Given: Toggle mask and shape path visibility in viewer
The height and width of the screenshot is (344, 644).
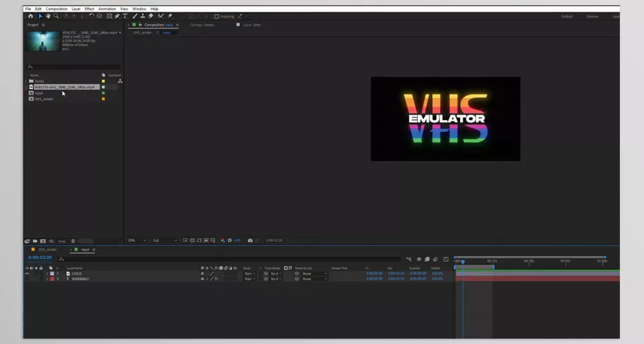Looking at the screenshot, I should click(199, 240).
